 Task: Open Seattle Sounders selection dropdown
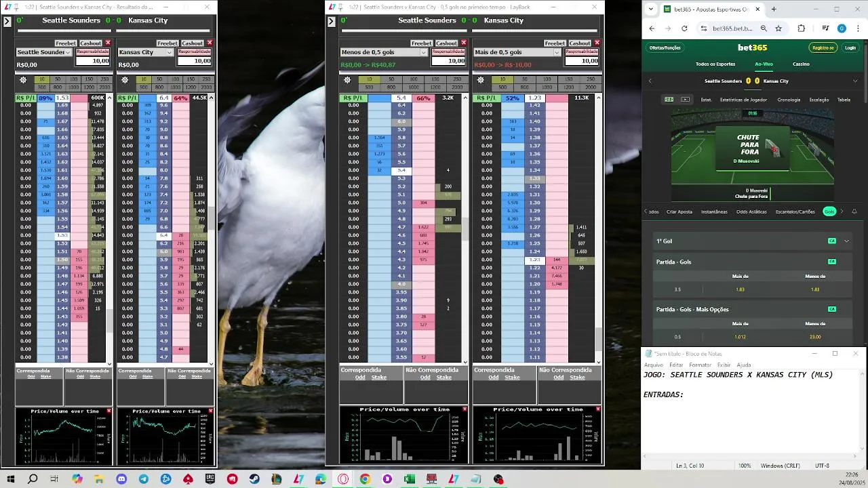coord(43,52)
